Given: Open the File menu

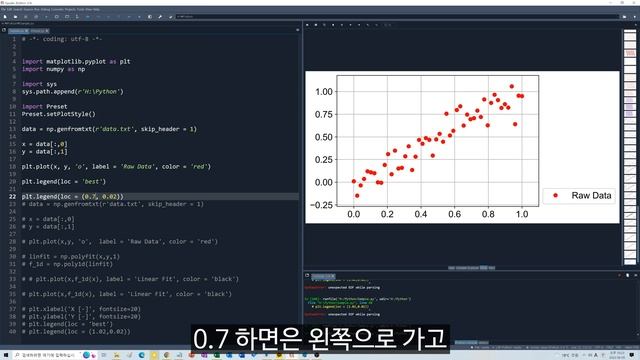Looking at the screenshot, I should click(3, 9).
